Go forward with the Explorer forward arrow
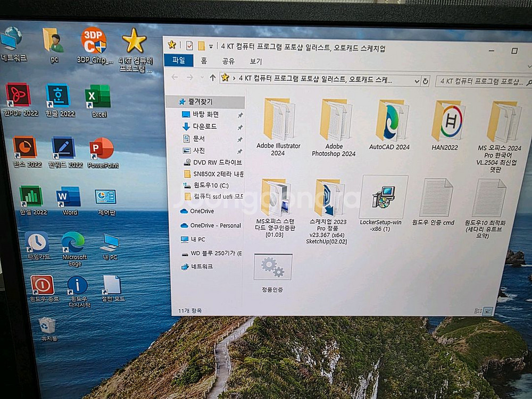Screen dimensions: 532x399 (190, 78)
